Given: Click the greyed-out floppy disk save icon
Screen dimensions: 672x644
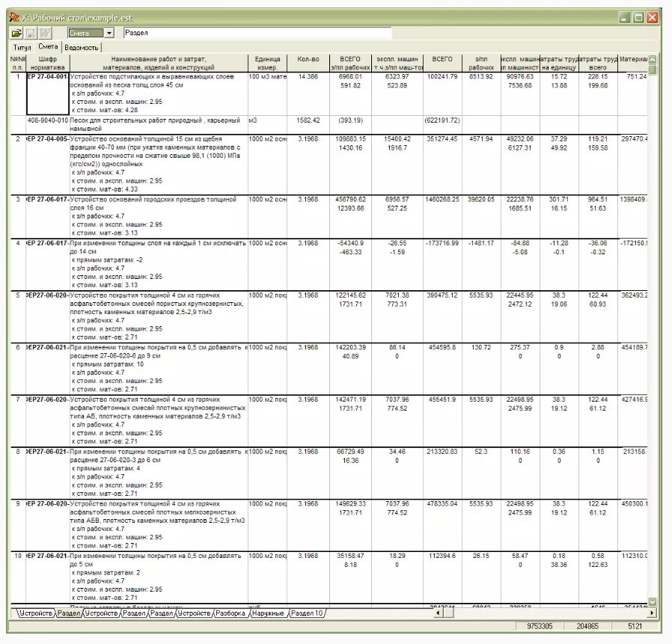Looking at the screenshot, I should coord(31,33).
